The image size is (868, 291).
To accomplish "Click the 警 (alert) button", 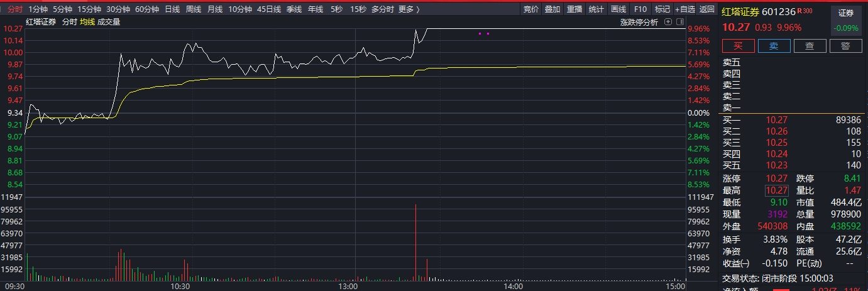I will click(x=845, y=46).
